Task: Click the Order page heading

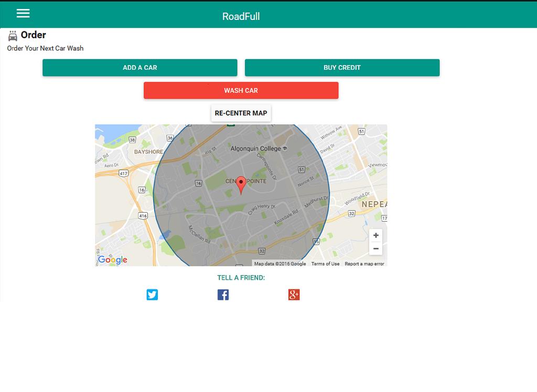Action: pyautogui.click(x=34, y=35)
